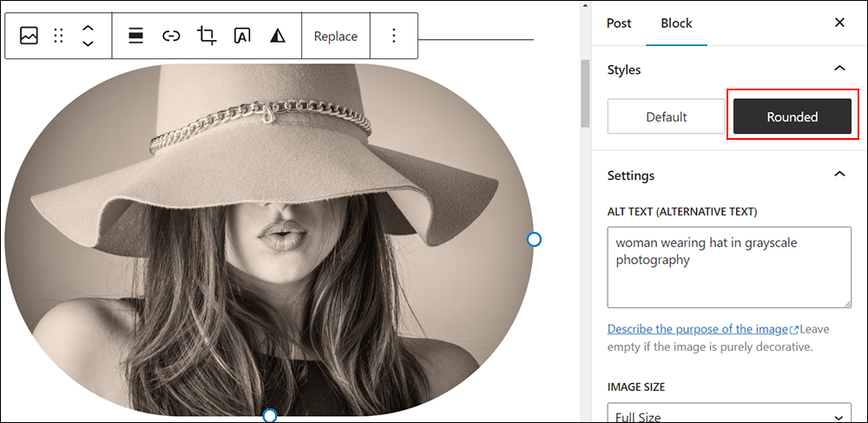Collapse the Styles panel

[x=839, y=68]
